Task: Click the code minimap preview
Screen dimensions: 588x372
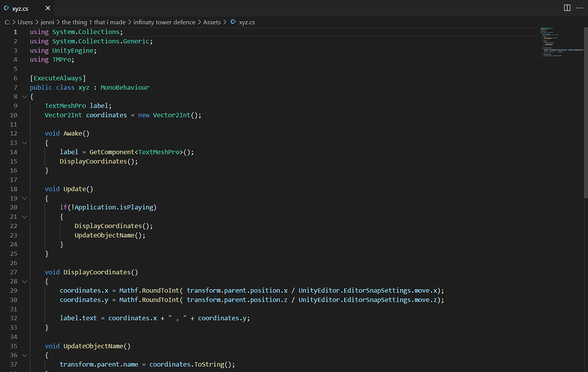Action: pos(562,42)
